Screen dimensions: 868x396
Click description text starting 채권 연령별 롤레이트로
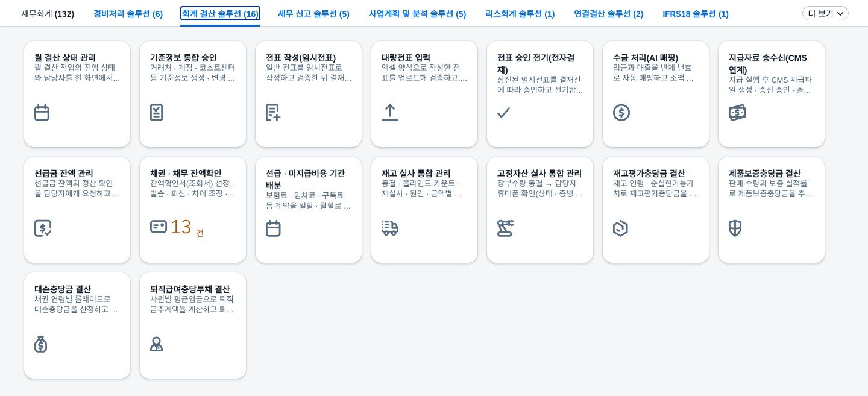(x=76, y=304)
